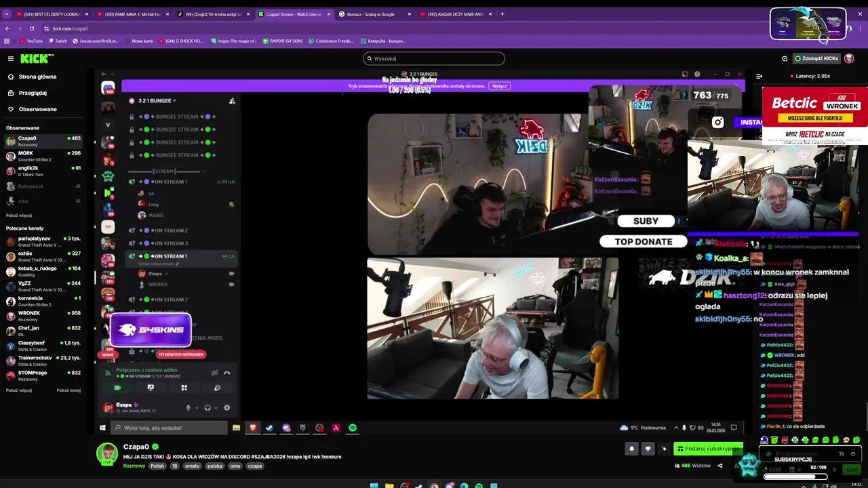Open anglik2k followed channel
This screenshot has height=488, width=868.
(x=43, y=171)
